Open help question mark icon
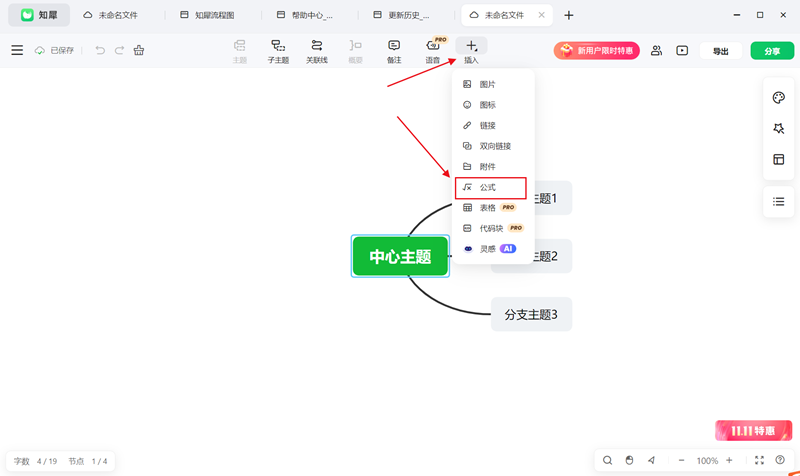800x476 pixels. pyautogui.click(x=780, y=460)
